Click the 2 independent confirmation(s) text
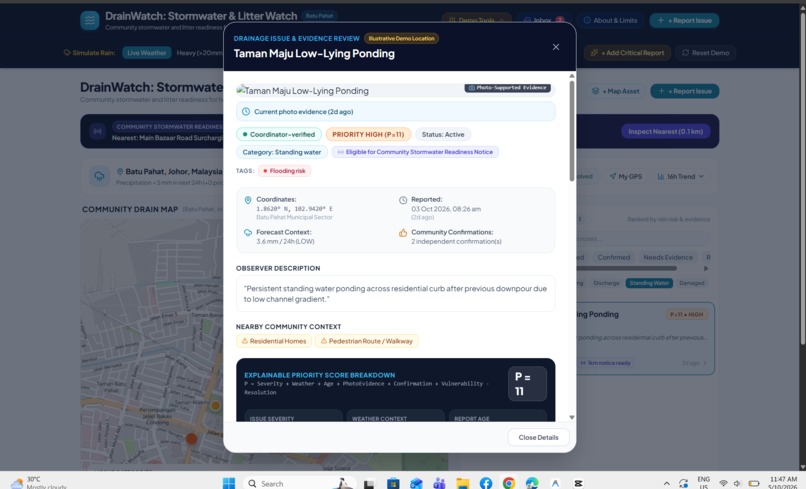 click(x=456, y=241)
